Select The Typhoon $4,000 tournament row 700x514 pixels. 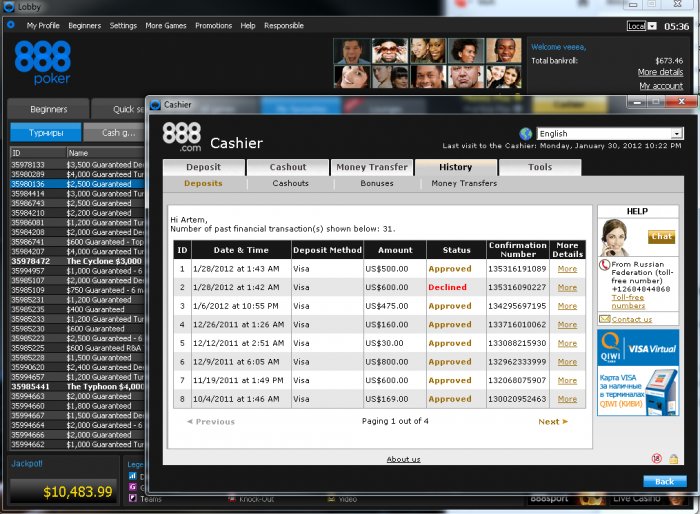77,387
